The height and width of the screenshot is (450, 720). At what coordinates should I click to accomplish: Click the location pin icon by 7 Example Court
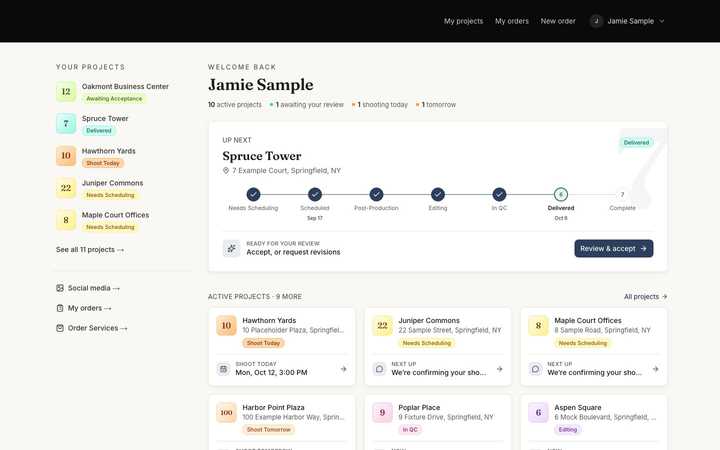pos(226,171)
